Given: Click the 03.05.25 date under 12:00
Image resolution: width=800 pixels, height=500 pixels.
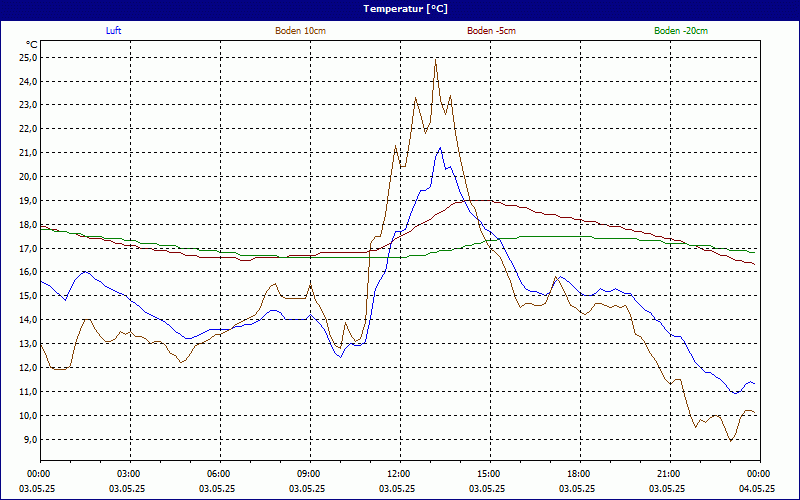Looking at the screenshot, I should point(396,489).
